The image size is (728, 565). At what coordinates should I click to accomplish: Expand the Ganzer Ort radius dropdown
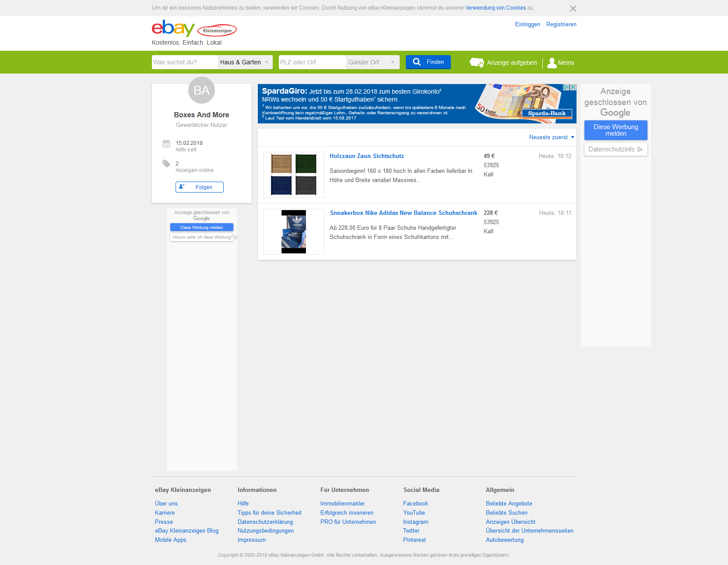point(373,62)
